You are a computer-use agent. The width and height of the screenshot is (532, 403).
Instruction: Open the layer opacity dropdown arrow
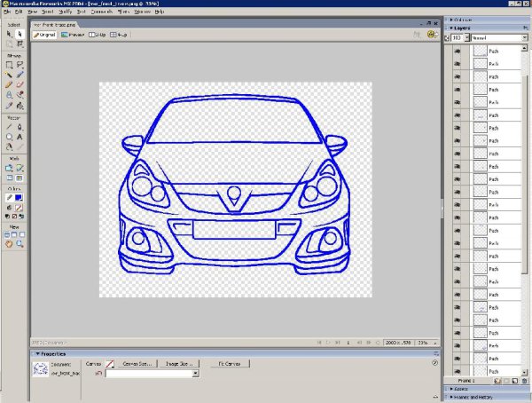click(x=468, y=39)
